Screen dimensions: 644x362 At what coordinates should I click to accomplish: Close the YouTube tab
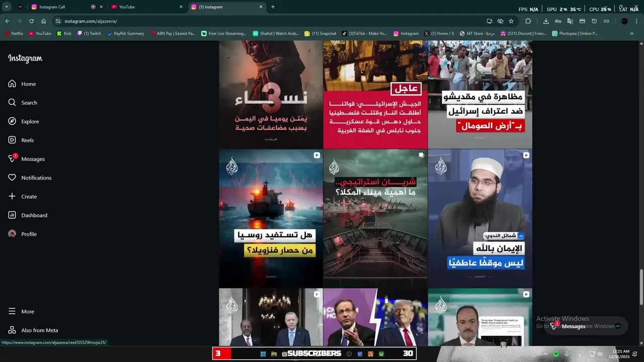[x=181, y=7]
